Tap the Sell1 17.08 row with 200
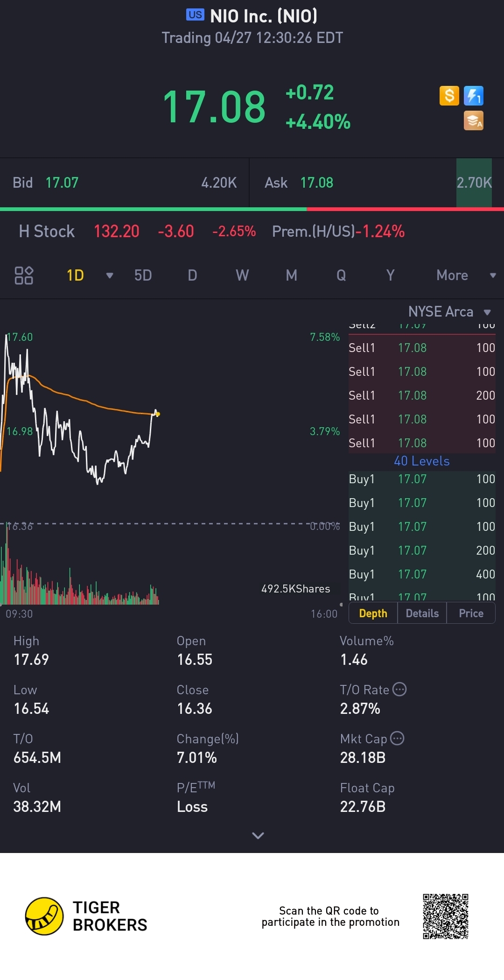Viewport: 504px width, 980px height. [422, 395]
